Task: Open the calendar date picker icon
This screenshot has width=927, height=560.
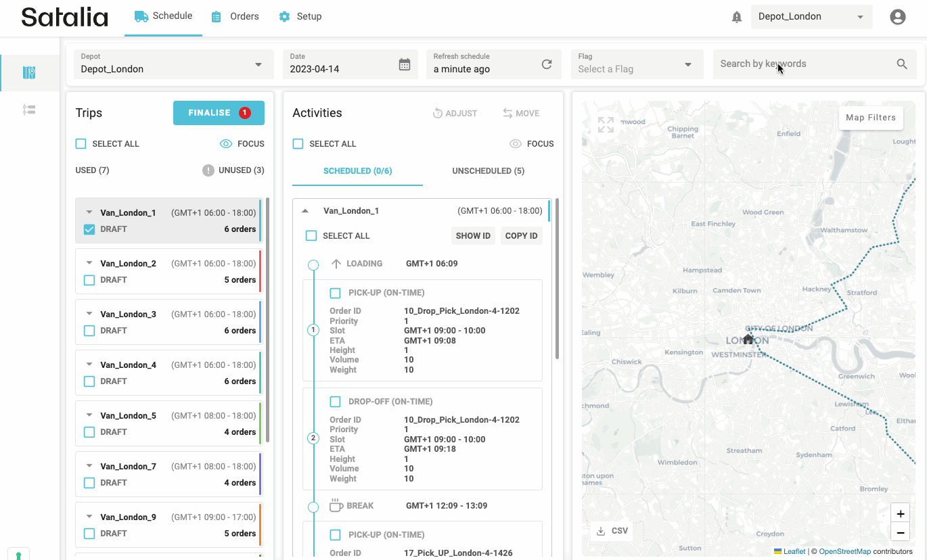Action: (x=404, y=64)
